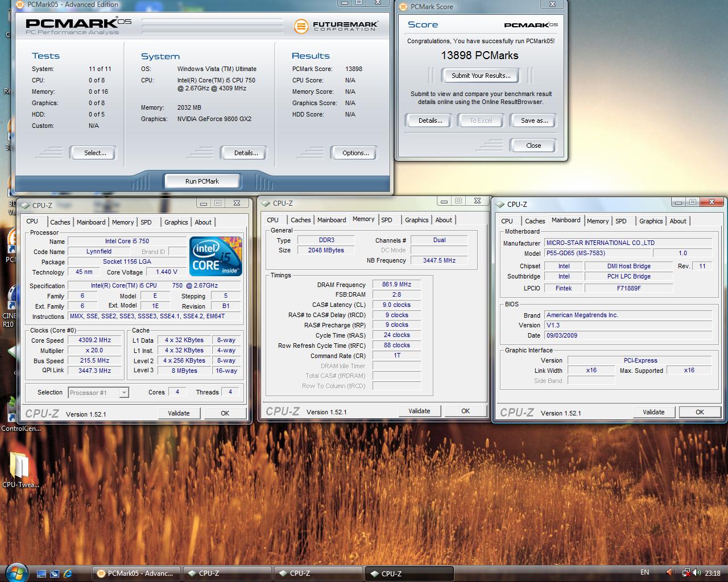Open Memory tab in left CPU-Z window

(123, 222)
